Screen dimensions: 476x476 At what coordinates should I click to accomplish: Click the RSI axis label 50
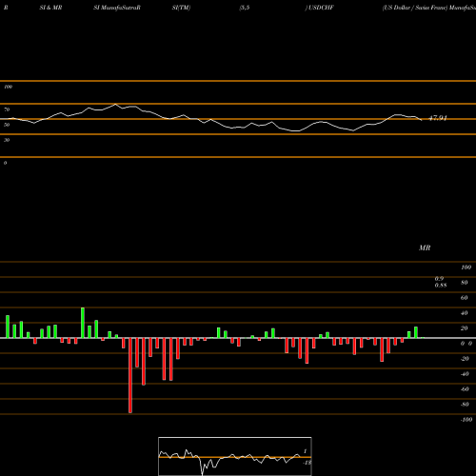[7, 125]
